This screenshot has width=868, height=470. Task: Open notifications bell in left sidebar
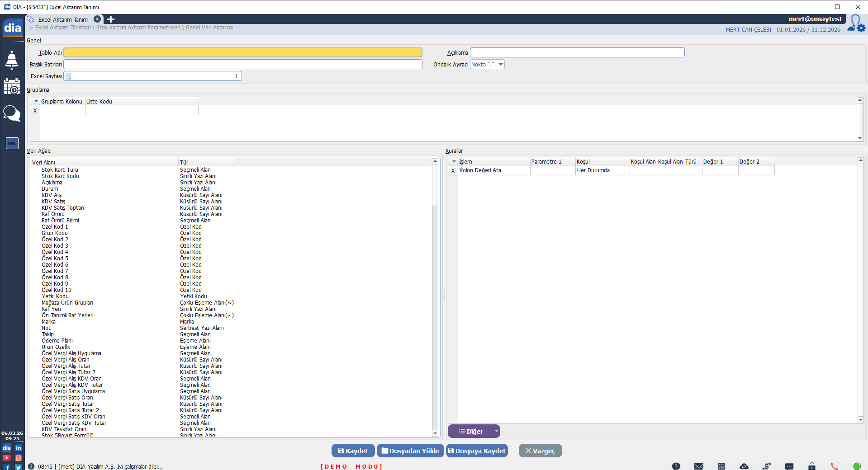pyautogui.click(x=12, y=60)
